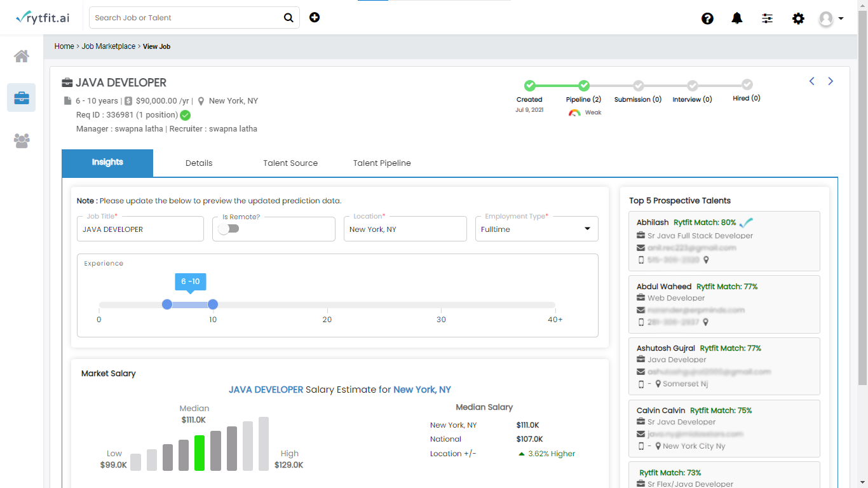Click the search magnifier icon
The image size is (868, 488).
pyautogui.click(x=288, y=18)
